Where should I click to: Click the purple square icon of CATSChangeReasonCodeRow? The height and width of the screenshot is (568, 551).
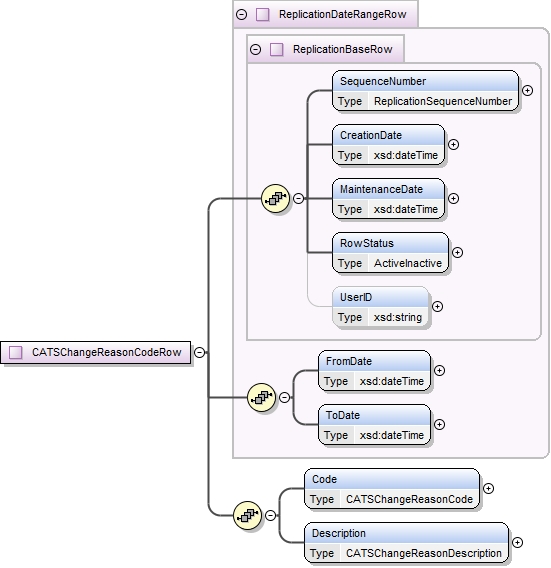pyautogui.click(x=15, y=352)
